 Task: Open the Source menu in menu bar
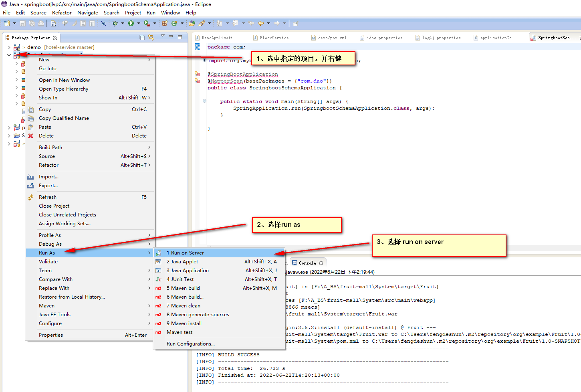38,13
